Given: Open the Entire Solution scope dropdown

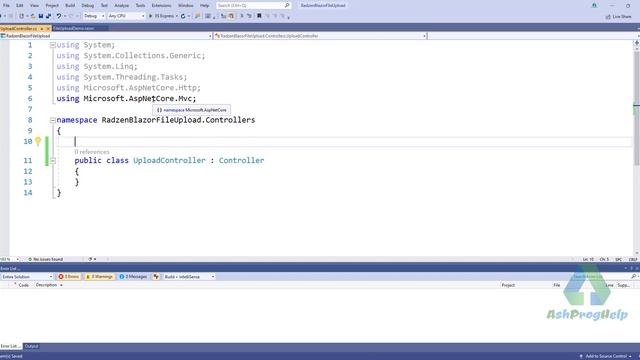Looking at the screenshot, I should (27, 277).
